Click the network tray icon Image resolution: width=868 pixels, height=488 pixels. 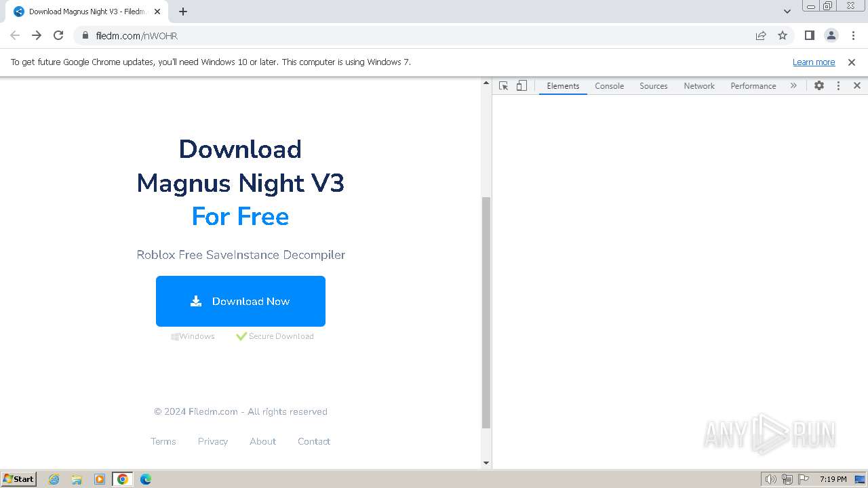point(787,479)
